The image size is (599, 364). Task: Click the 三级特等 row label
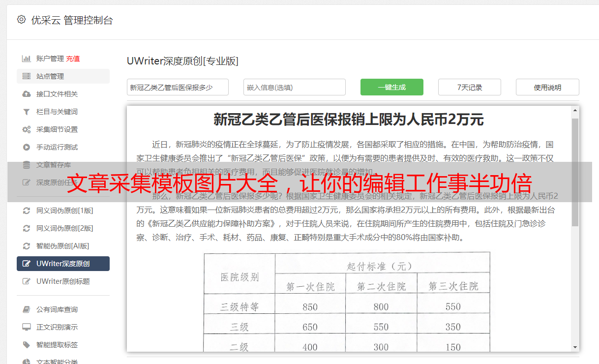[240, 307]
